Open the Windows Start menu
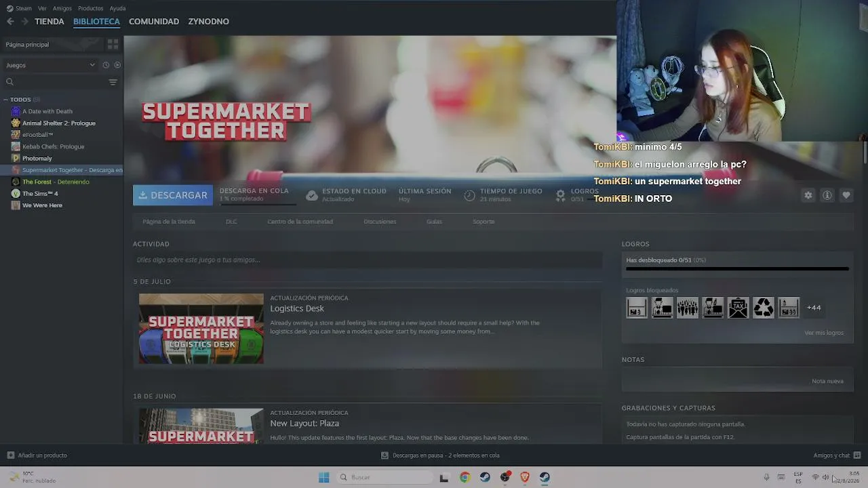868x488 pixels. [x=324, y=477]
